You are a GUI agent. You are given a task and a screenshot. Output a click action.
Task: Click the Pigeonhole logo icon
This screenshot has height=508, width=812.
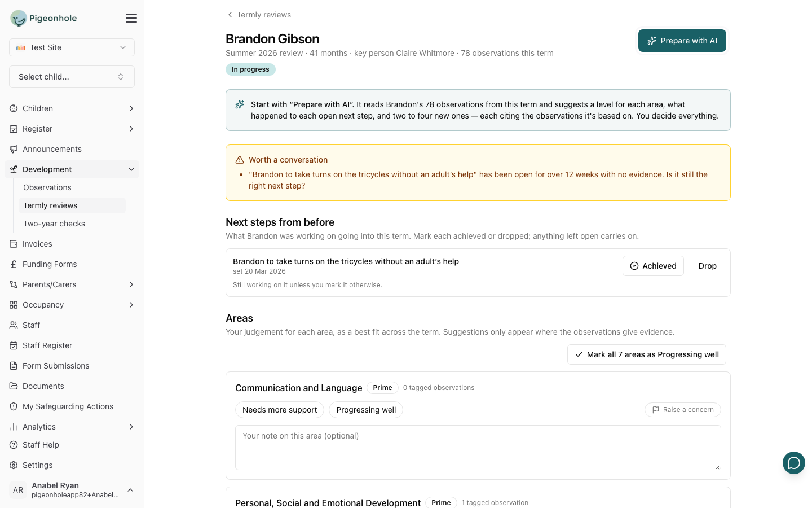click(19, 18)
